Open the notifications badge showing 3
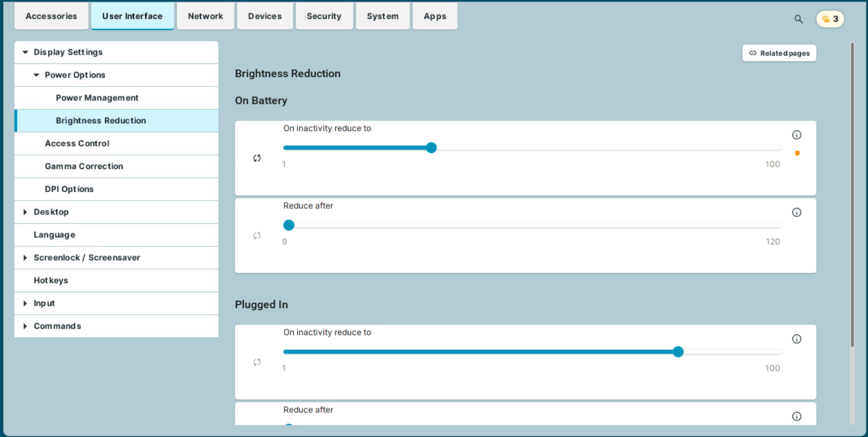Viewport: 868px width, 437px height. [x=830, y=19]
